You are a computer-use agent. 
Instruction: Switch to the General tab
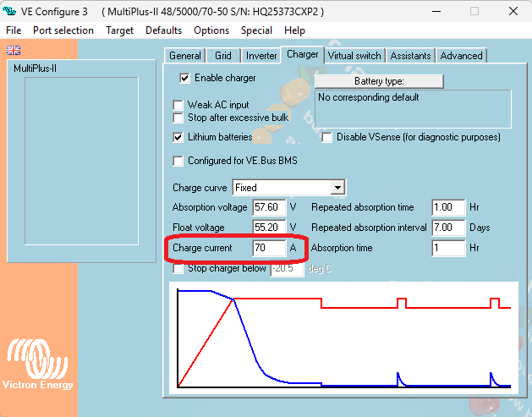185,56
